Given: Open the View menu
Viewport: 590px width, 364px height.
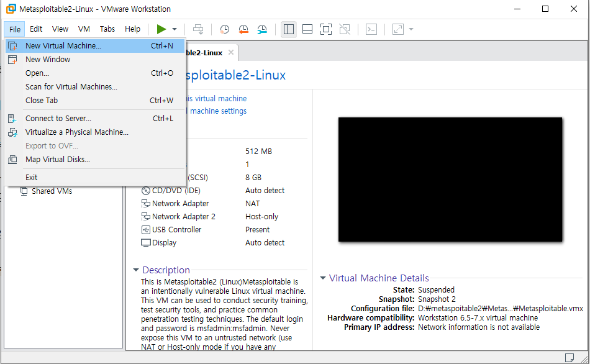Looking at the screenshot, I should [x=60, y=29].
